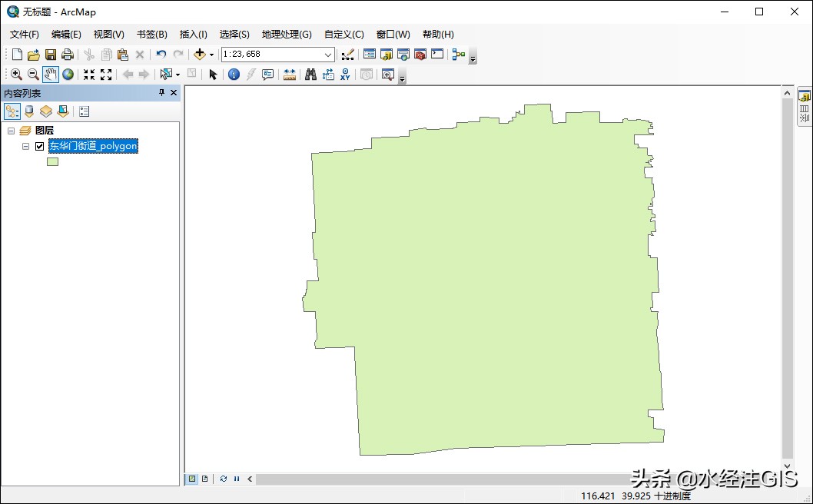The height and width of the screenshot is (504, 813).
Task: Zoom to Full Extent globe
Action: (x=68, y=75)
